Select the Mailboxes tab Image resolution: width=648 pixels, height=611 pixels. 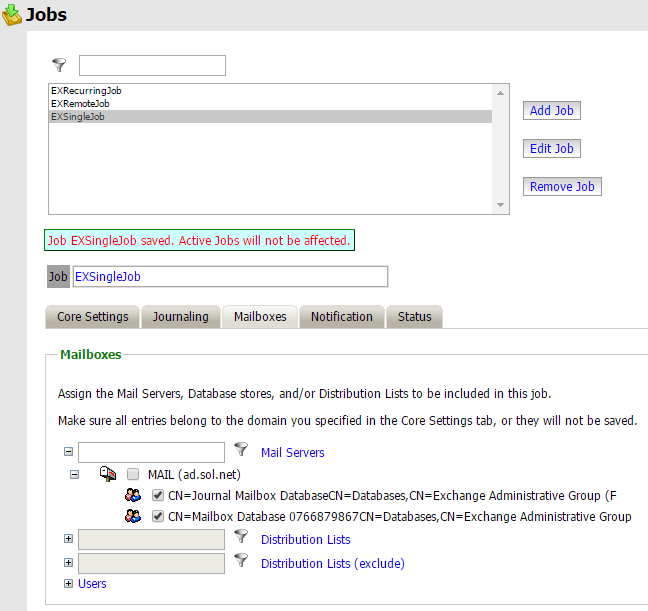pos(260,317)
